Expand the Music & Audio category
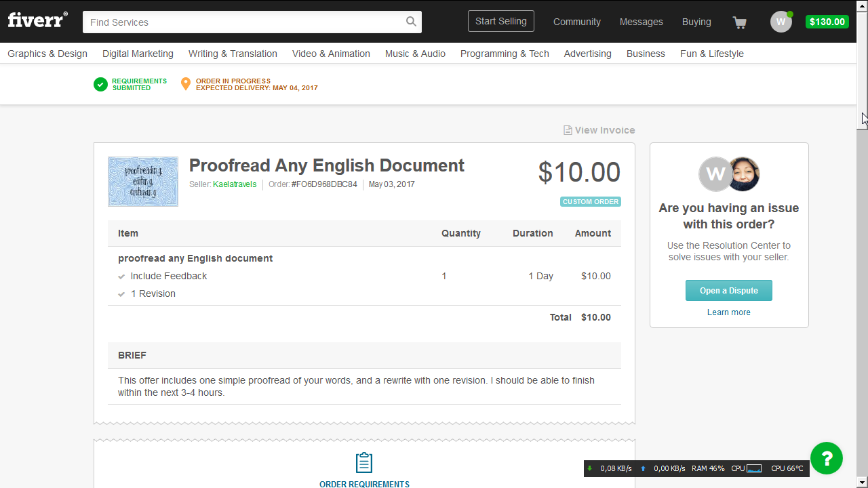868x488 pixels. click(415, 54)
